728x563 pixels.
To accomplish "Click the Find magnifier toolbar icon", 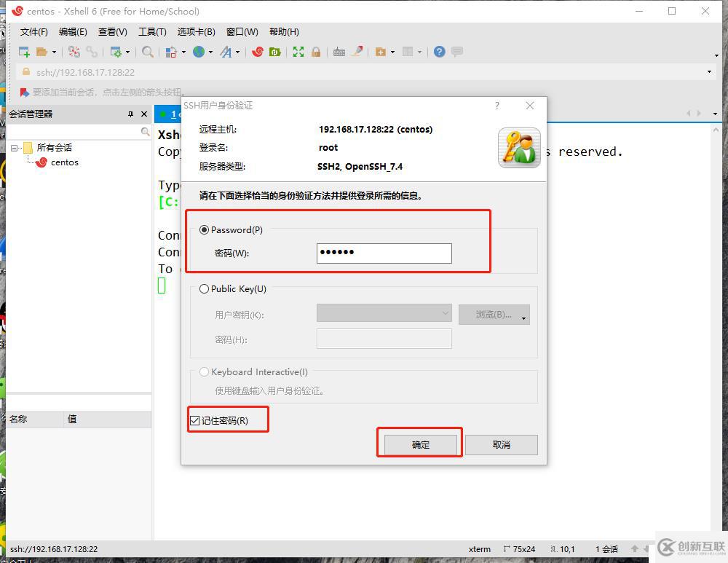I will point(148,52).
